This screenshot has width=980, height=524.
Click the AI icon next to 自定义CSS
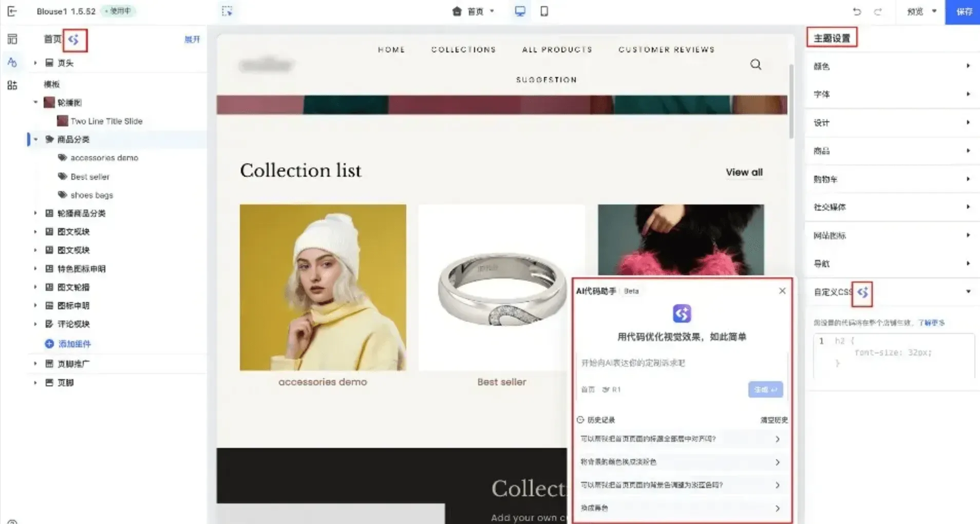[x=862, y=293]
